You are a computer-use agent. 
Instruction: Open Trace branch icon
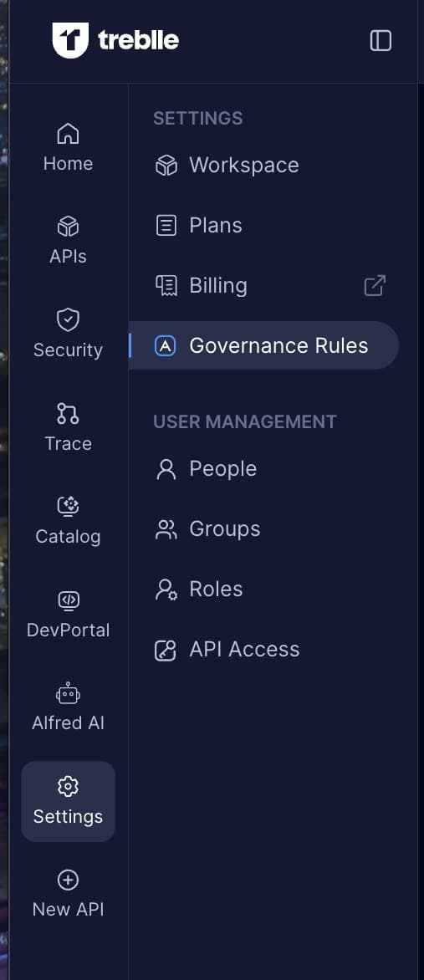(68, 413)
